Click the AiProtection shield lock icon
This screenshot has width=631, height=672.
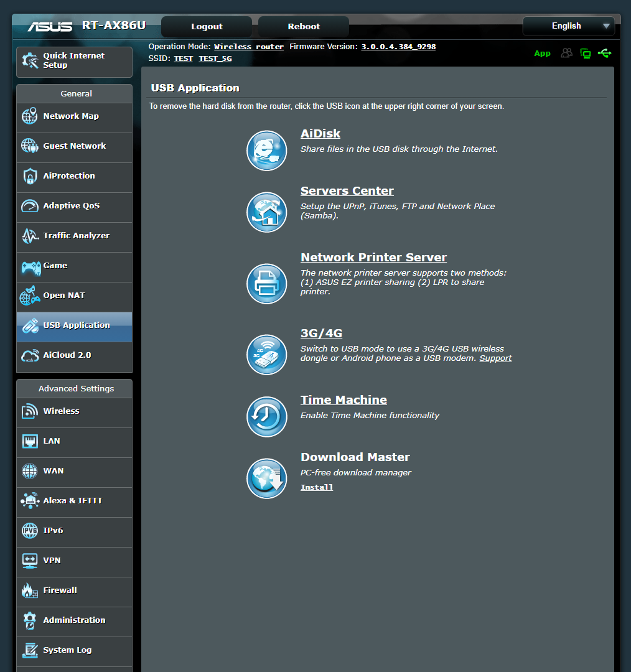30,175
